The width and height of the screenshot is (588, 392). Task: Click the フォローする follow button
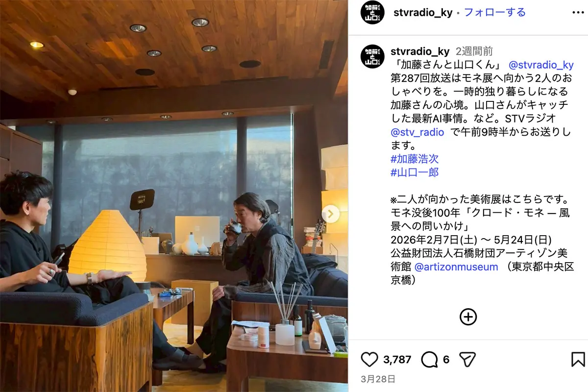click(495, 12)
